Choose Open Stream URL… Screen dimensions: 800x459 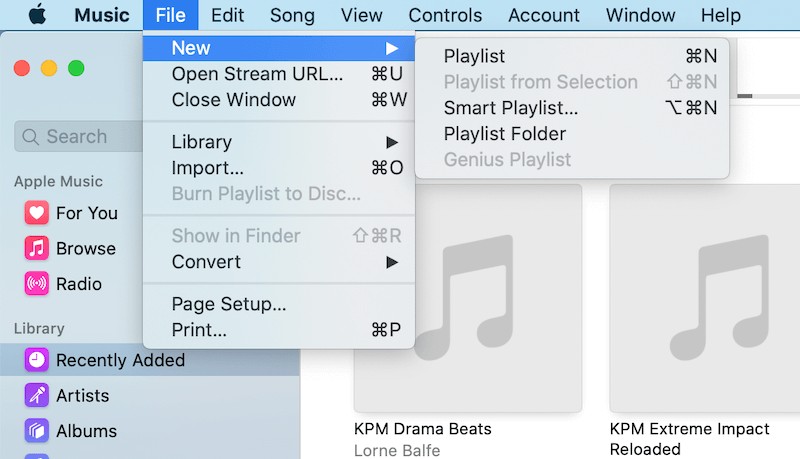[x=279, y=74]
